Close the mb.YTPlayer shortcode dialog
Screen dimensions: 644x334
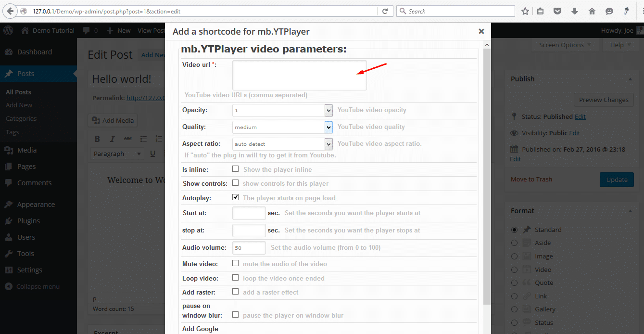click(481, 31)
